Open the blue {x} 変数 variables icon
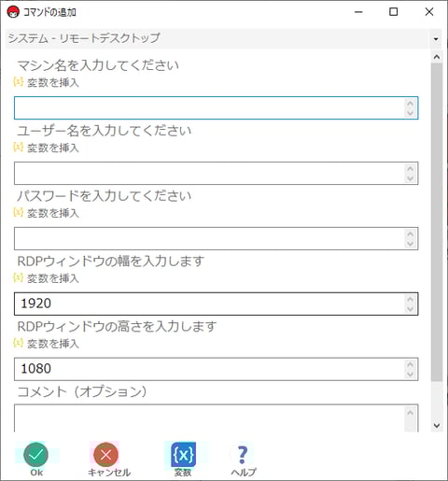This screenshot has height=481, width=448. click(183, 455)
